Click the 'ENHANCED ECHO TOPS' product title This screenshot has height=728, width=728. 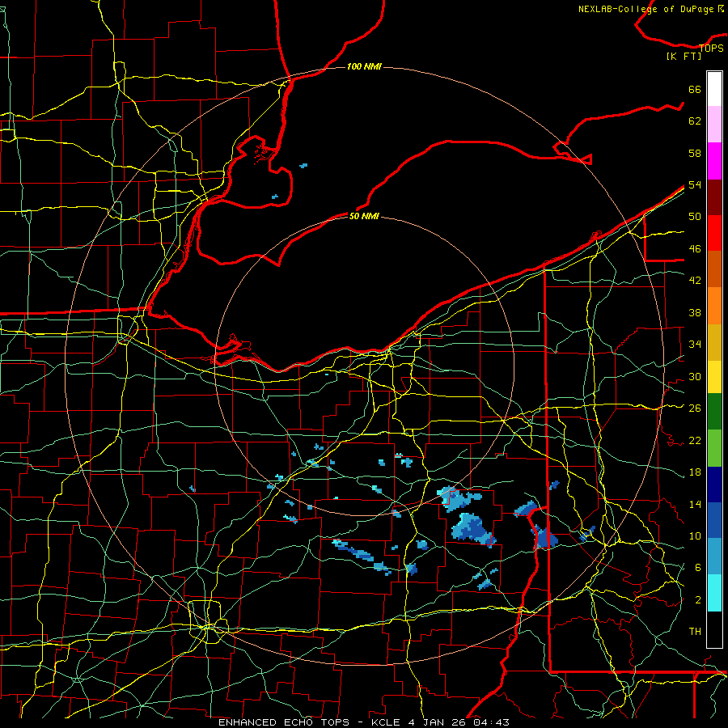tap(284, 722)
